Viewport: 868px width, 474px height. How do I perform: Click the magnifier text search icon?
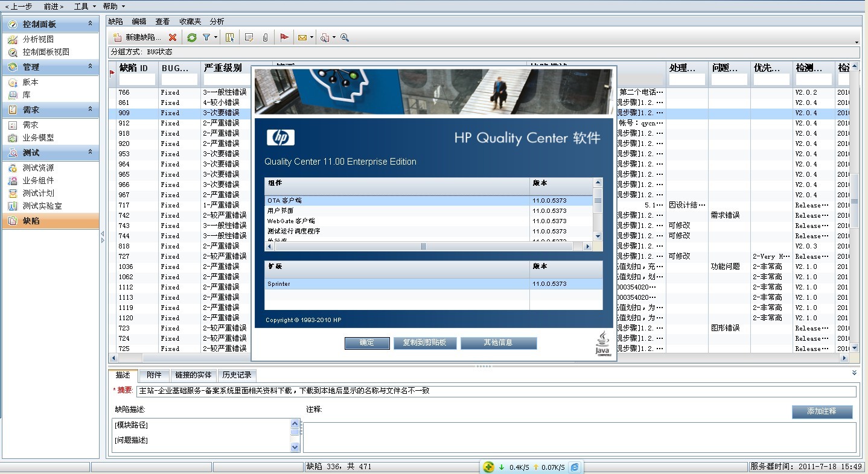pyautogui.click(x=345, y=37)
